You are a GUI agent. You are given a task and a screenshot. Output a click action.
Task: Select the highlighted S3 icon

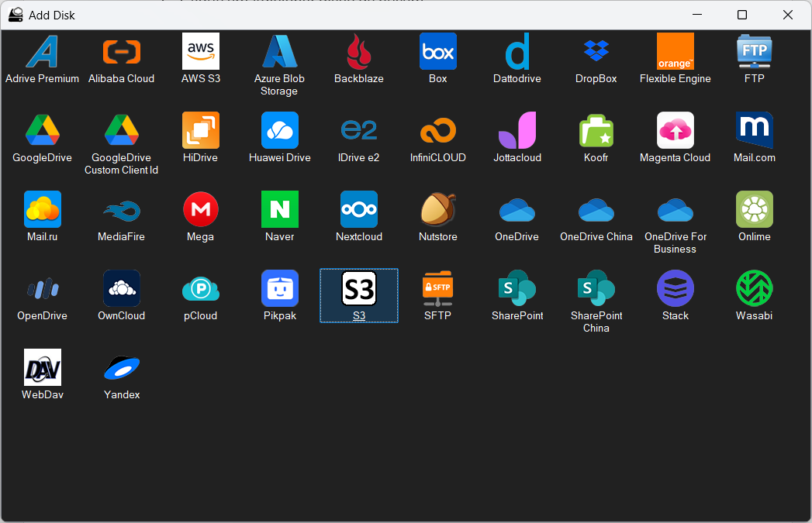[358, 289]
